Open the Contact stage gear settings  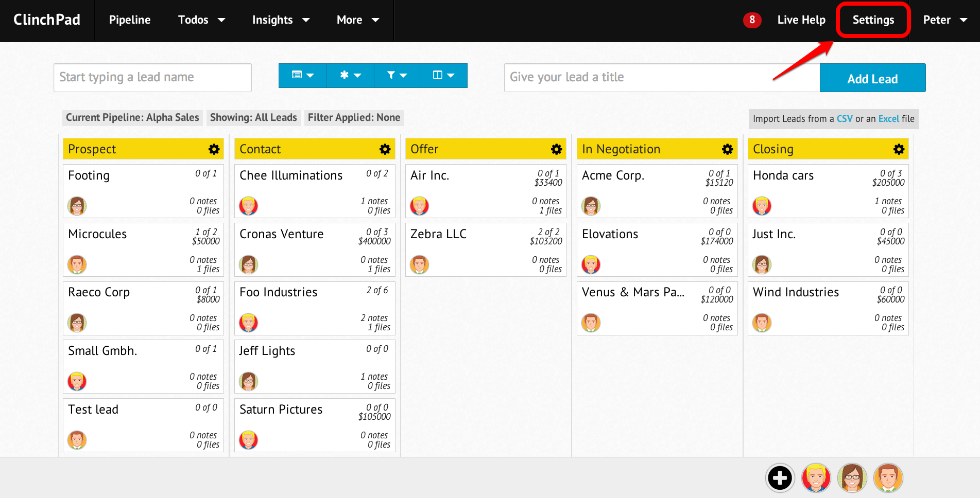[x=385, y=149]
